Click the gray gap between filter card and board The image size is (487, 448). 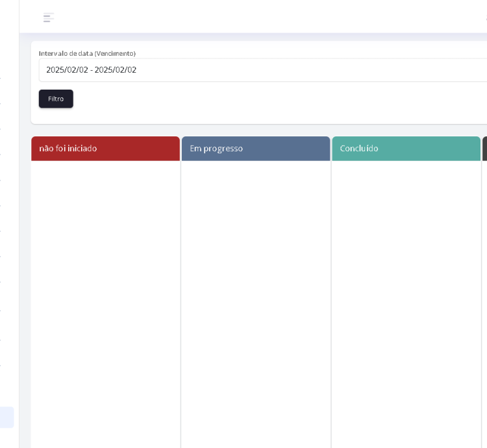260,130
